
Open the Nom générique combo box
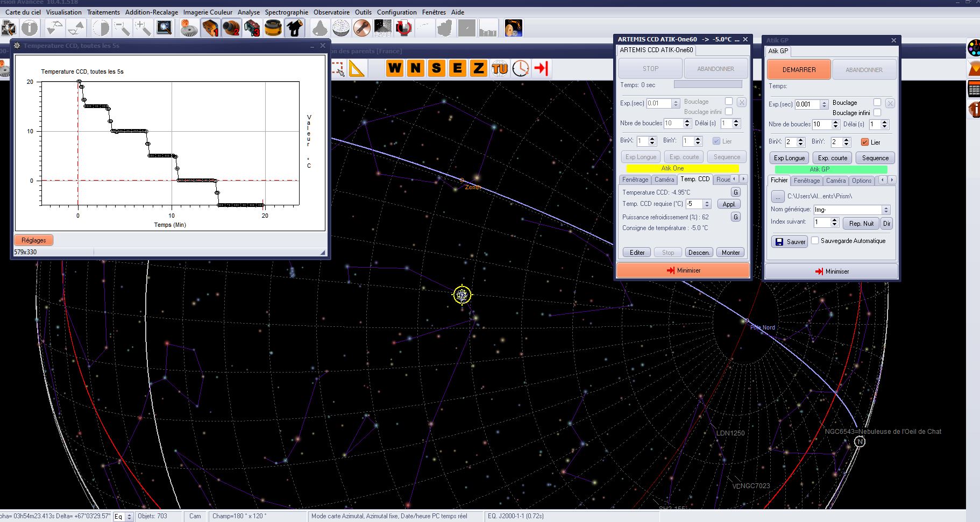[886, 210]
